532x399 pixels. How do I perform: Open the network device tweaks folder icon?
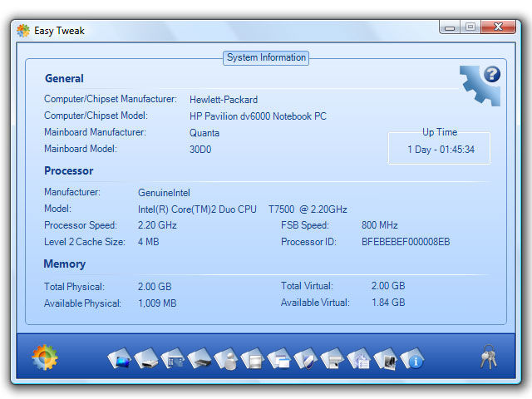(199, 358)
